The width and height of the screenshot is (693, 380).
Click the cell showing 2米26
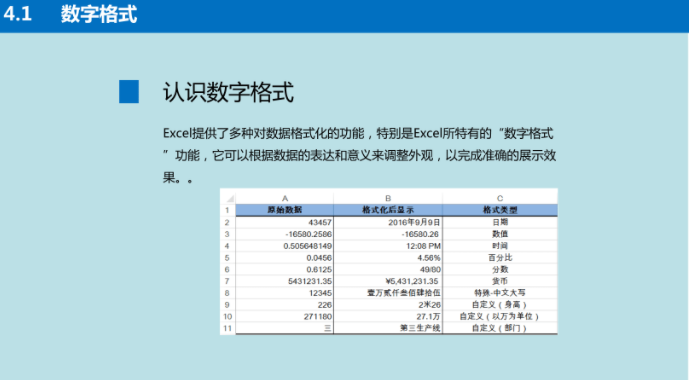point(388,305)
